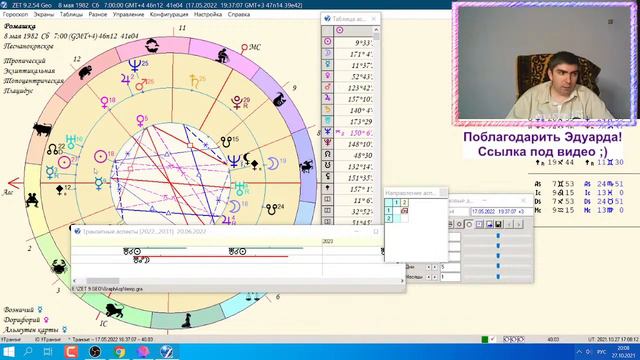Click the transit aspects horizontal scrollbar thumb
The image size is (640, 360).
[102, 281]
